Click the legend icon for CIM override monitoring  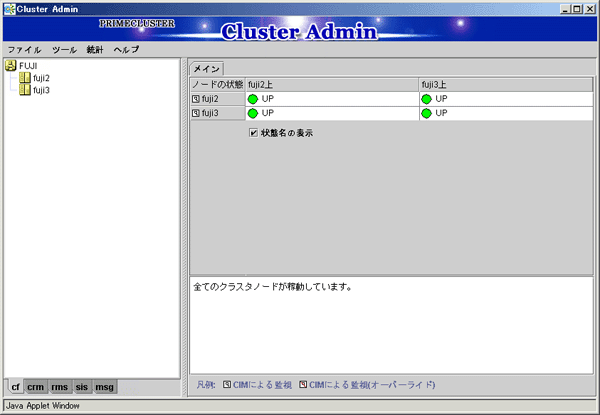point(303,384)
